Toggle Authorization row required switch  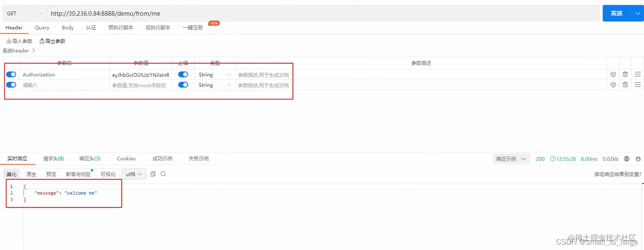coord(183,74)
